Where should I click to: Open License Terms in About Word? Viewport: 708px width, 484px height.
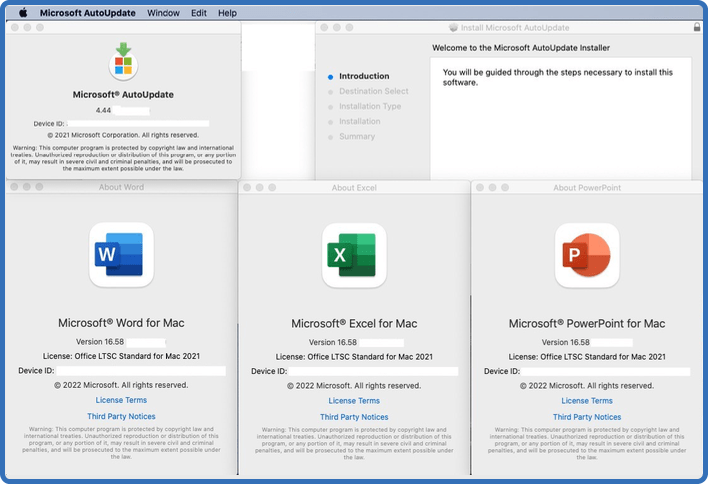pos(121,400)
